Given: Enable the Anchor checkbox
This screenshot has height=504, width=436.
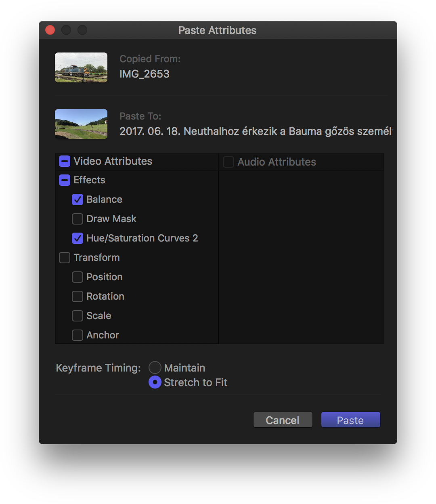Looking at the screenshot, I should [78, 335].
